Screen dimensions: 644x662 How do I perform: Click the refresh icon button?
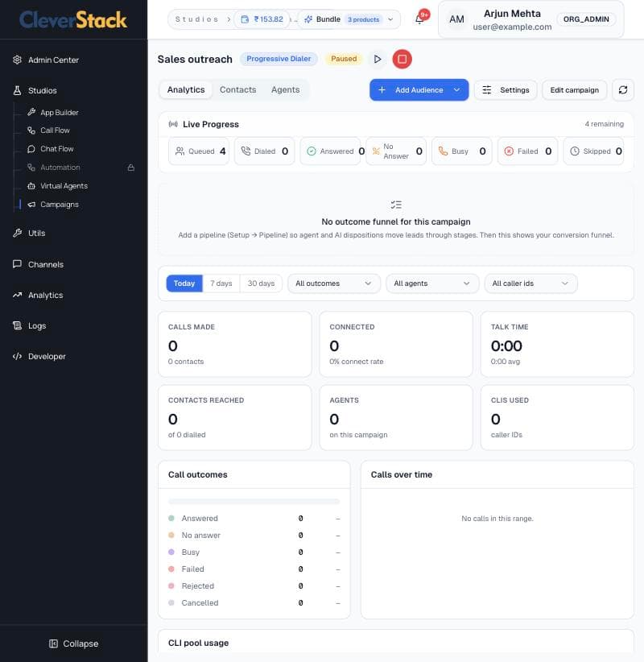click(x=623, y=90)
